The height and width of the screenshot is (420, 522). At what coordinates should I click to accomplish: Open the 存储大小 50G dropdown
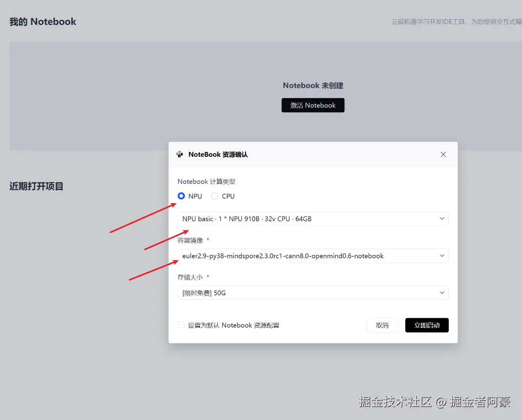point(313,293)
